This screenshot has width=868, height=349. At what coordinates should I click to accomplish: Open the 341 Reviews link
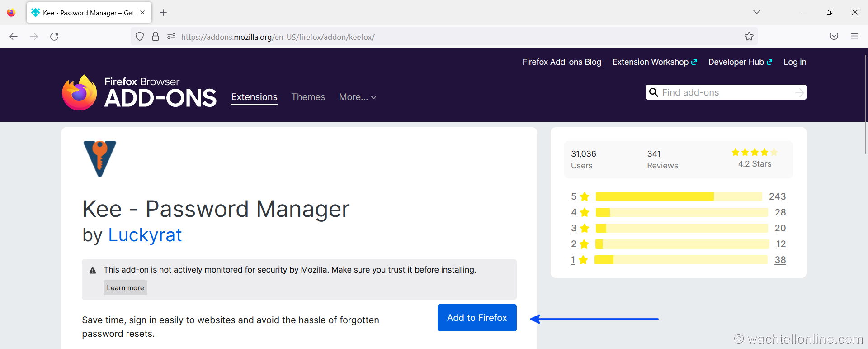(x=662, y=160)
